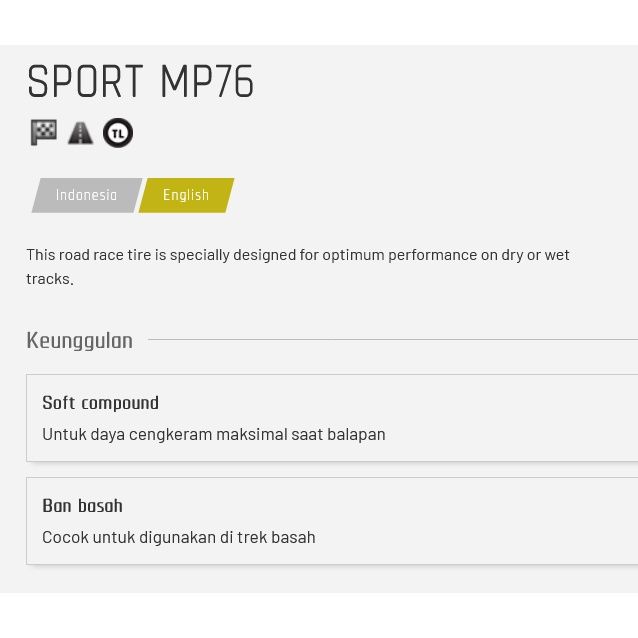Click the divider line beside Keunggulan
The image size is (638, 638).
click(x=390, y=340)
